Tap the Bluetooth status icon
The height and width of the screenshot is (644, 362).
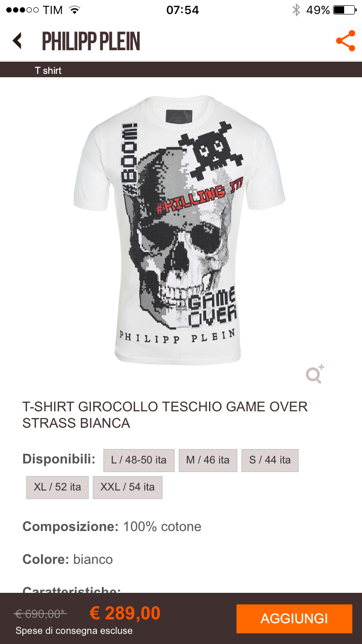click(296, 10)
